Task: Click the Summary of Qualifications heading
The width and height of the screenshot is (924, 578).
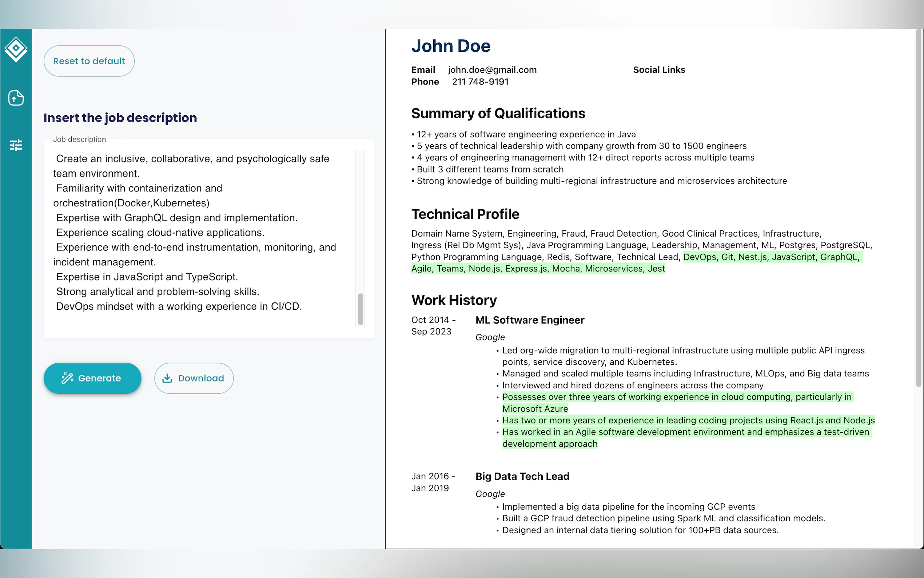Action: (x=498, y=114)
